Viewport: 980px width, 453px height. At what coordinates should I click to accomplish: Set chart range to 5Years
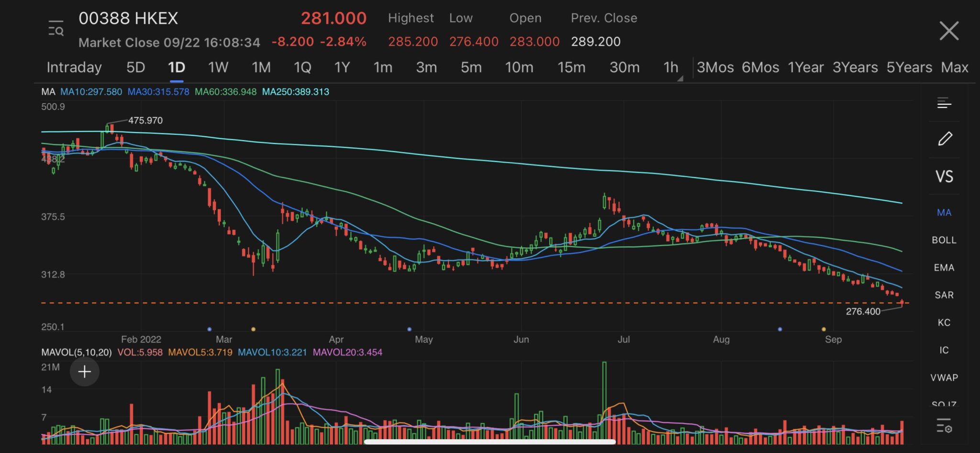tap(909, 67)
